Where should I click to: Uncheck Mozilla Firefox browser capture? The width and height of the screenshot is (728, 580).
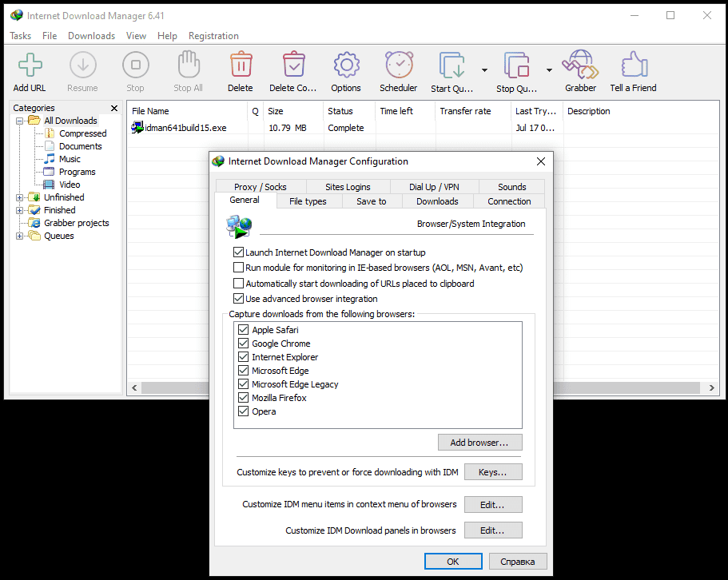point(243,398)
